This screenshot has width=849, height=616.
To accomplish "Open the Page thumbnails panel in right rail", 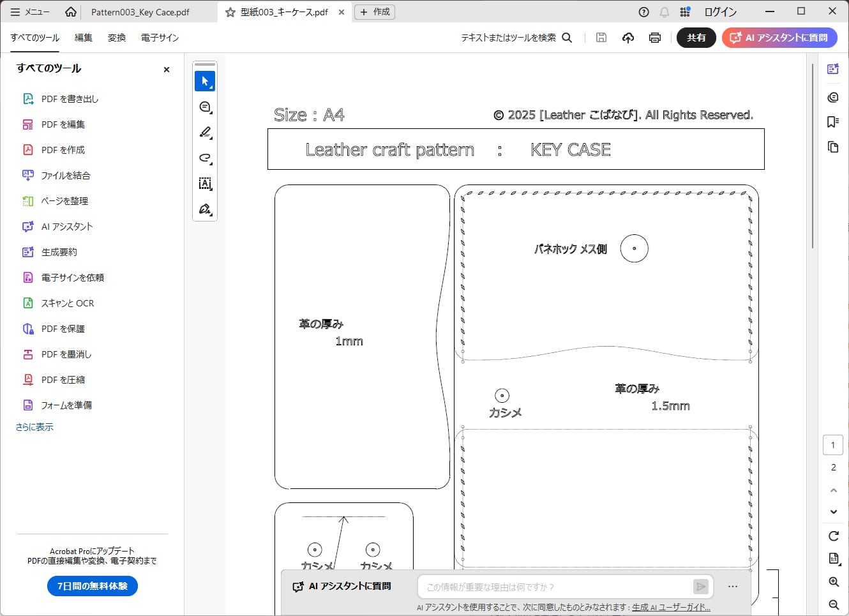I will click(x=833, y=147).
